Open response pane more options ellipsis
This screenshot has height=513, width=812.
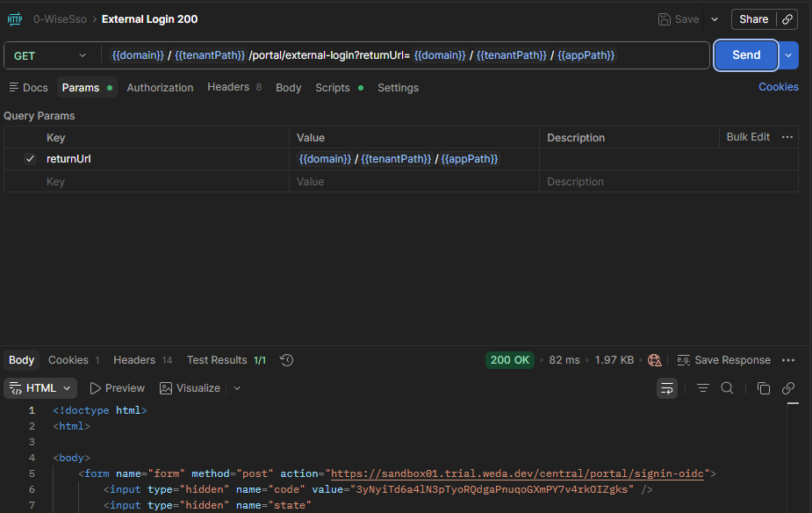point(788,360)
